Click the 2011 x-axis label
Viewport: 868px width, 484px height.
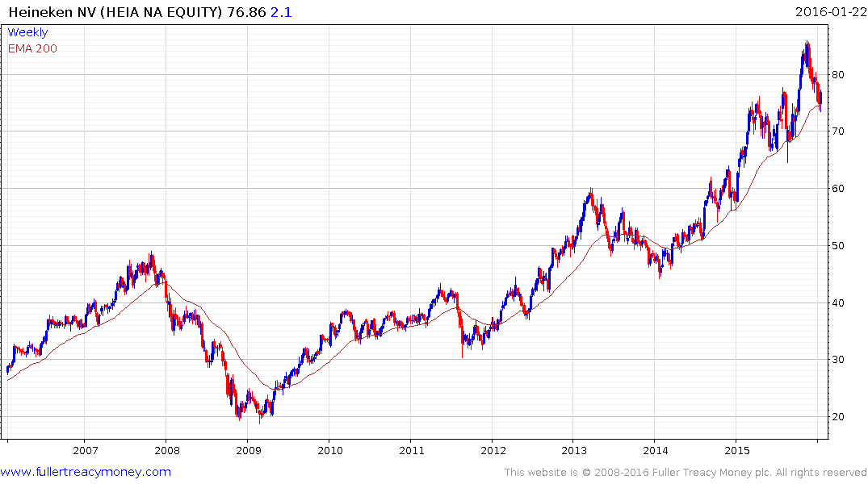[412, 450]
